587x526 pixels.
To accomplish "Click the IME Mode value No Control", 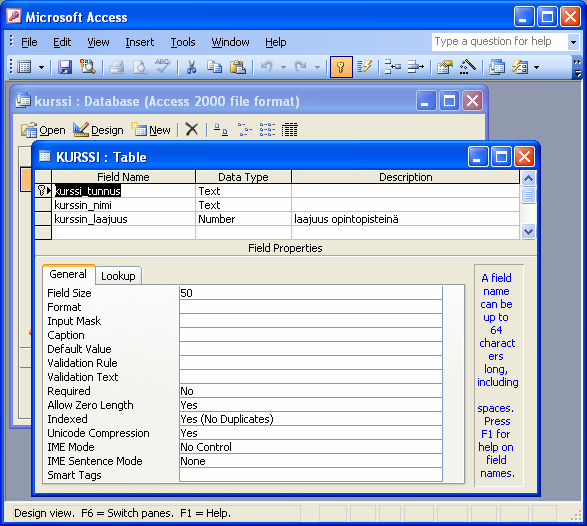I will pyautogui.click(x=311, y=447).
